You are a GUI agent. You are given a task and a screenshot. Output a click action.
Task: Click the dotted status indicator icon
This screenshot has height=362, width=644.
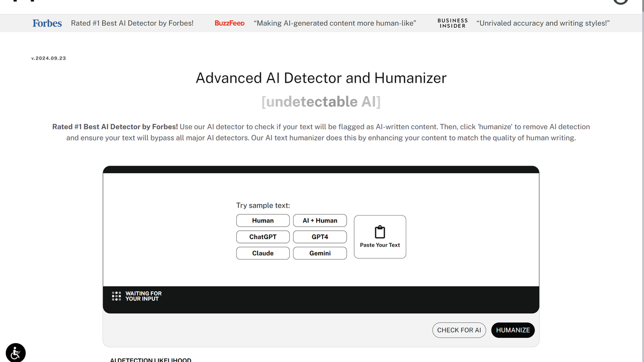[x=116, y=296]
